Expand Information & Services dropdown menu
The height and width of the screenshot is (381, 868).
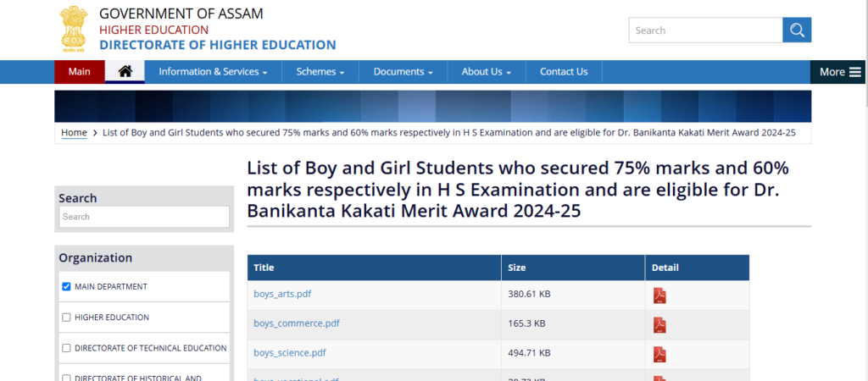coord(213,72)
